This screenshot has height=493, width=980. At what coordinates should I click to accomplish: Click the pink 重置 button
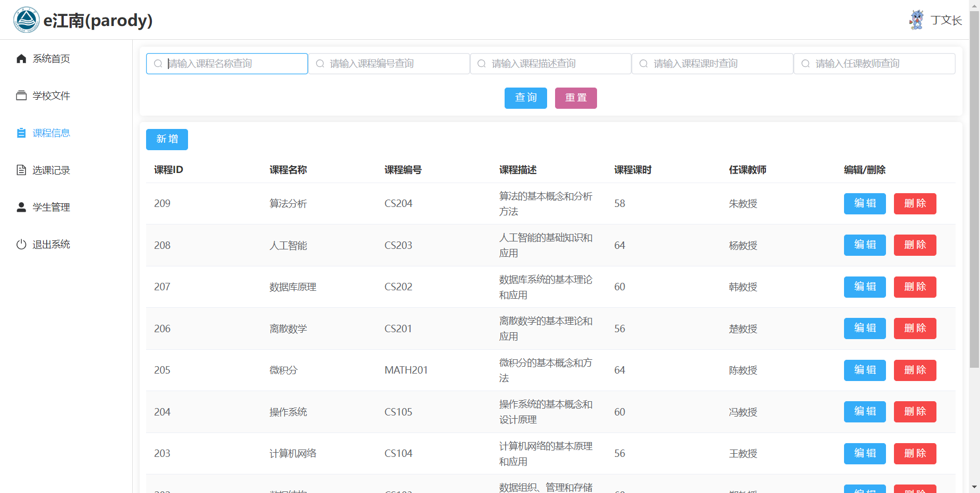[x=576, y=98]
